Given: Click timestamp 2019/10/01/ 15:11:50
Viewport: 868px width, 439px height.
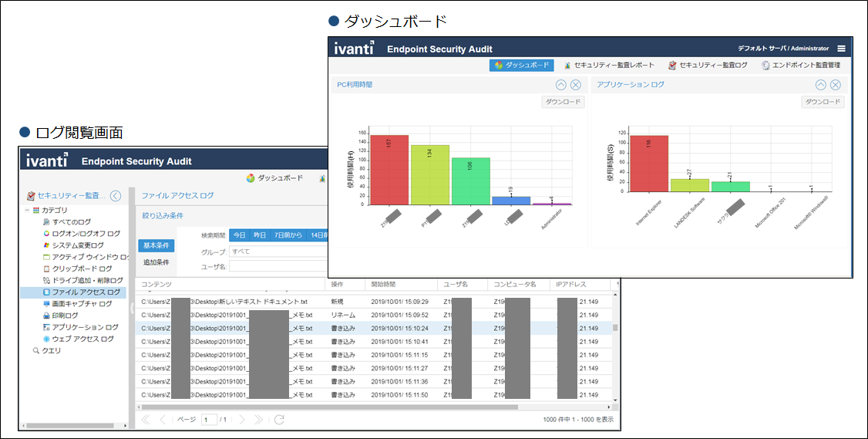Looking at the screenshot, I should pyautogui.click(x=399, y=395).
